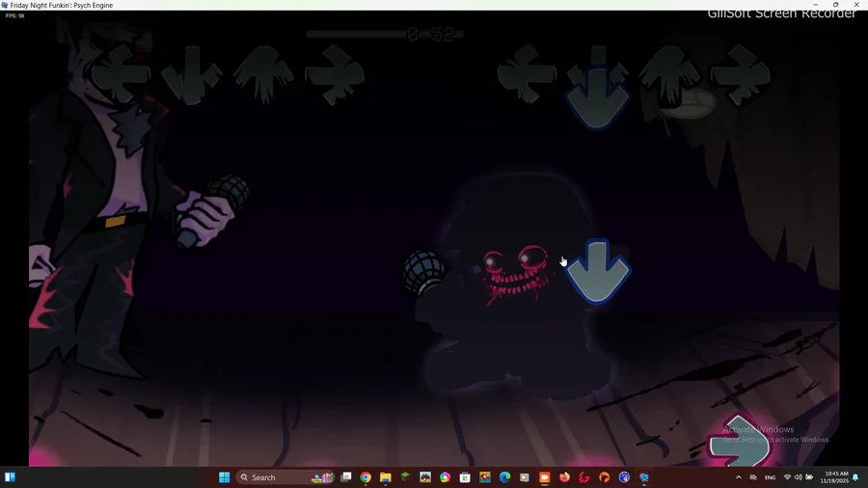This screenshot has height=488, width=868.
Task: Close the Psych Engine window
Action: point(857,5)
